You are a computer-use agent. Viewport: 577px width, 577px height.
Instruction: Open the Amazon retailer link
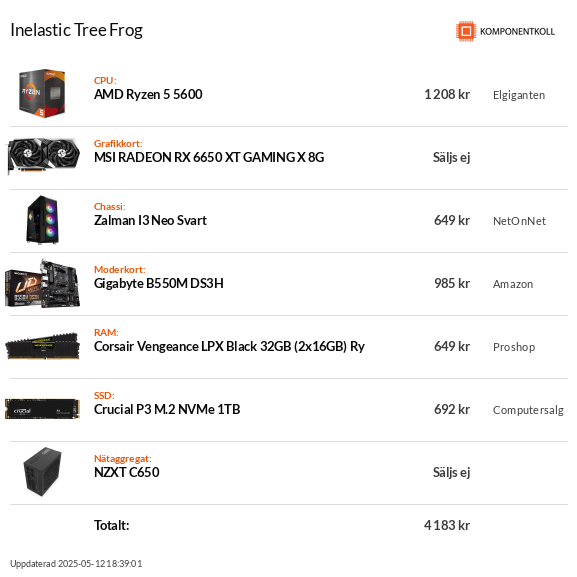tap(513, 284)
